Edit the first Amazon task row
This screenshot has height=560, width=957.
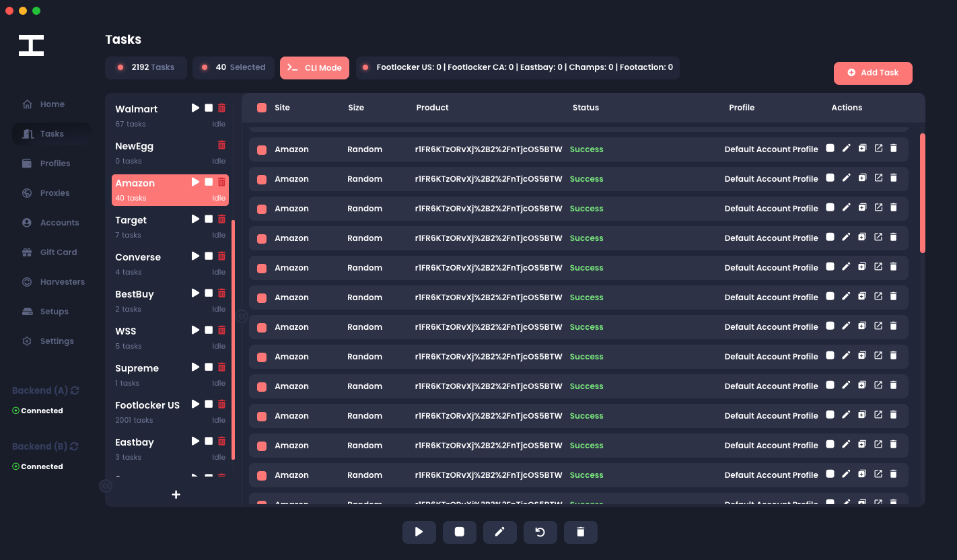click(x=846, y=149)
